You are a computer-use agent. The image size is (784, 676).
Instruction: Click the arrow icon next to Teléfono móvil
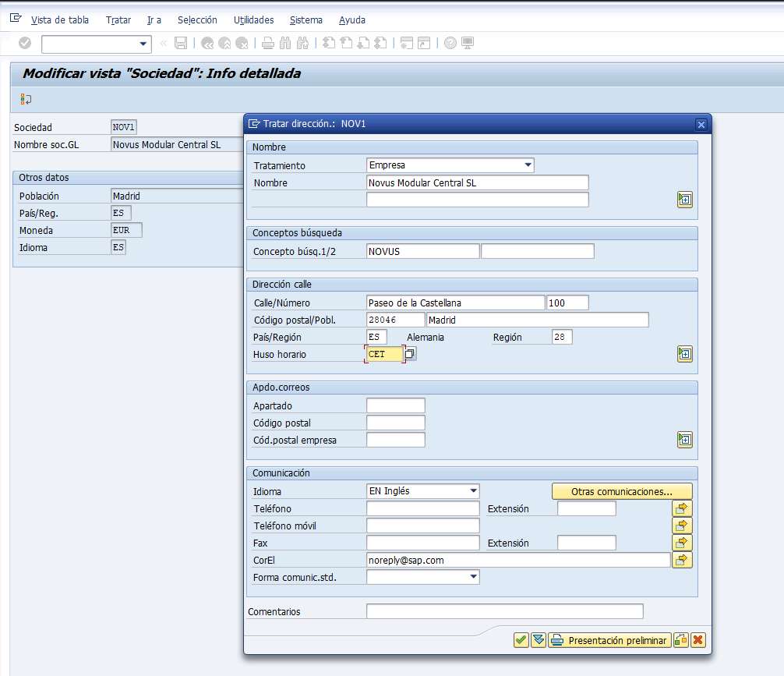point(681,526)
